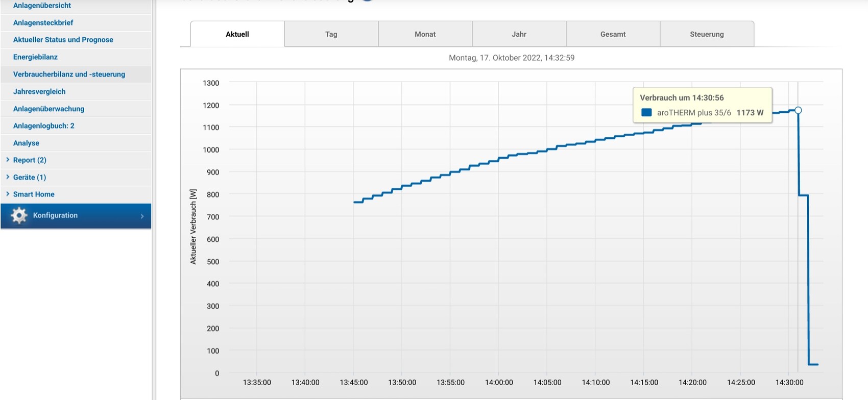Switch to the Monat tab
Image resolution: width=868 pixels, height=400 pixels.
(425, 34)
